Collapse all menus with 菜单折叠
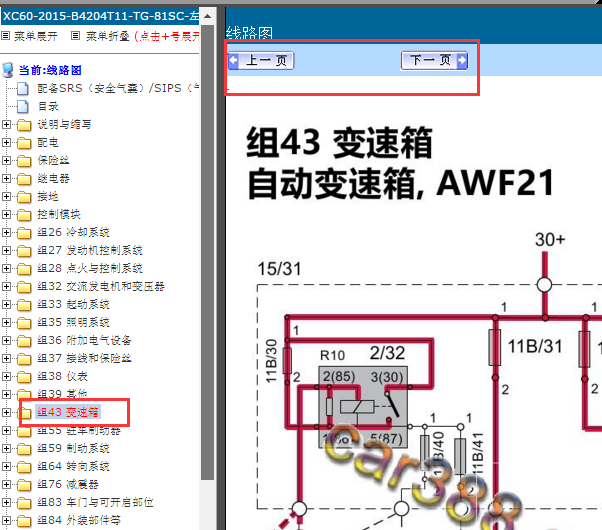602x530 pixels. tap(108, 36)
